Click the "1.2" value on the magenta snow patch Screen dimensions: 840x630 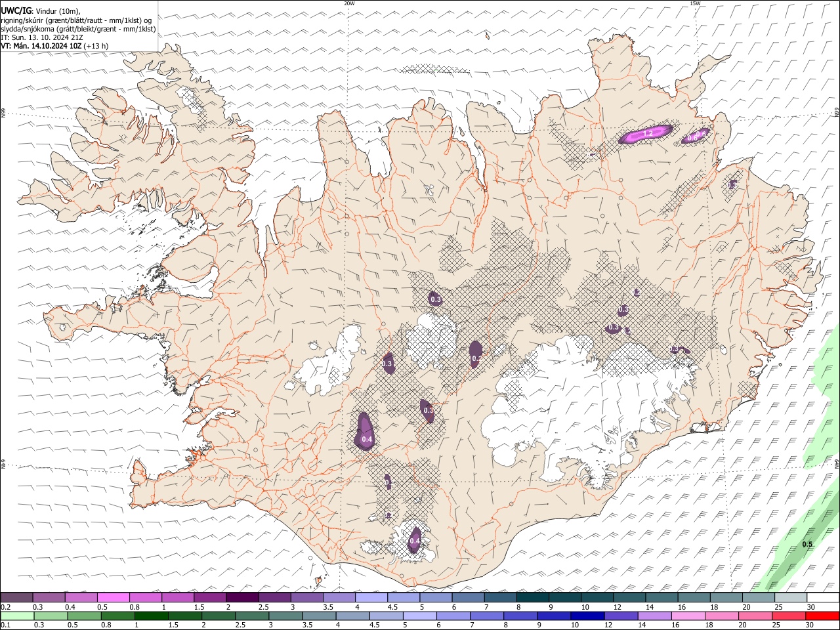pos(648,134)
